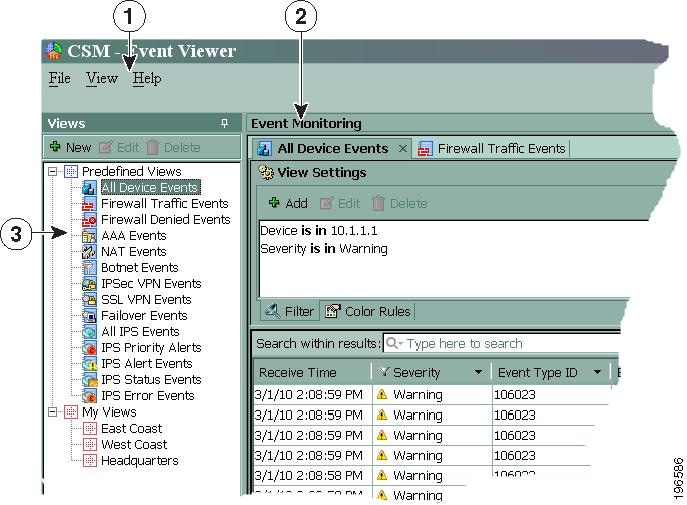This screenshot has height=505, width=687.
Task: Click the pin icon in Views panel header
Action: click(x=224, y=123)
